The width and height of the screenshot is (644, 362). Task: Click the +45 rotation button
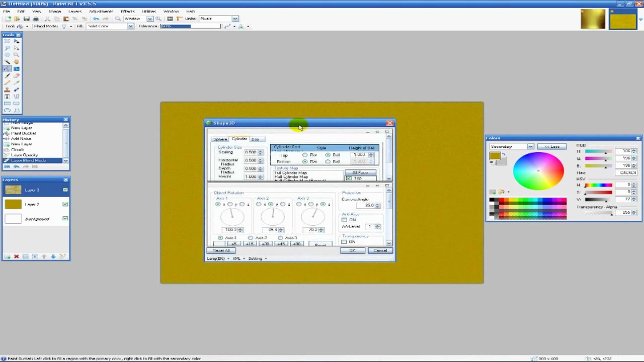(x=281, y=244)
